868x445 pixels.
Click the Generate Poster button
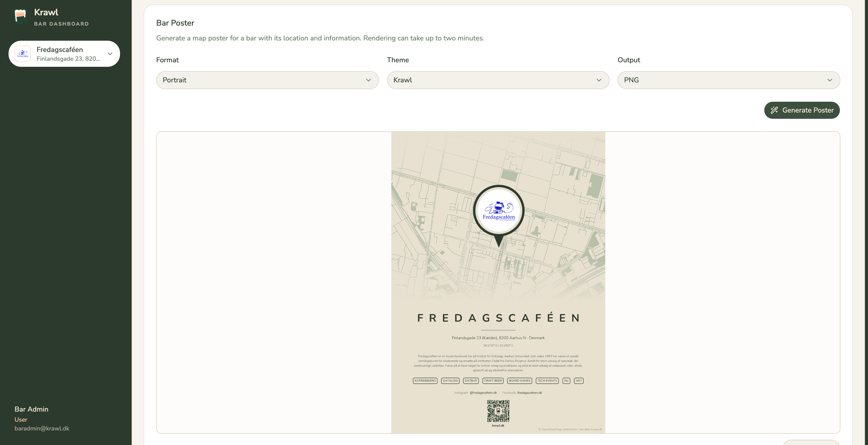coord(802,110)
